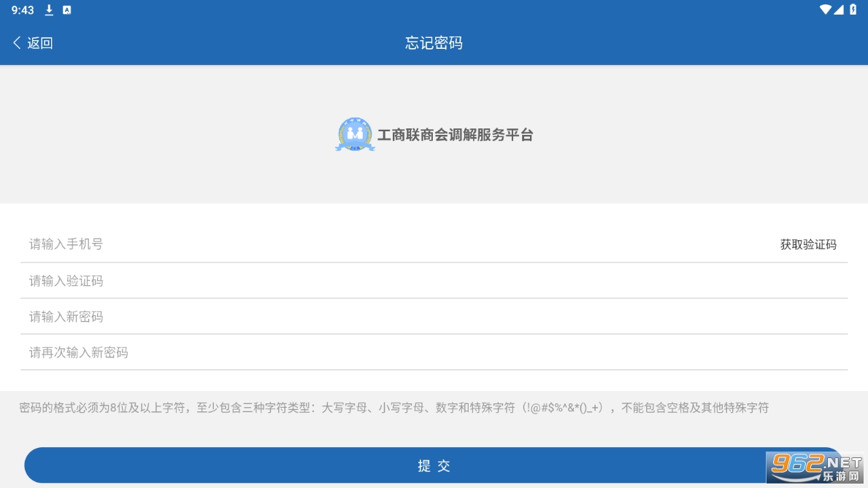Click the 忘记密码 page title
This screenshot has width=868, height=488.
[434, 43]
